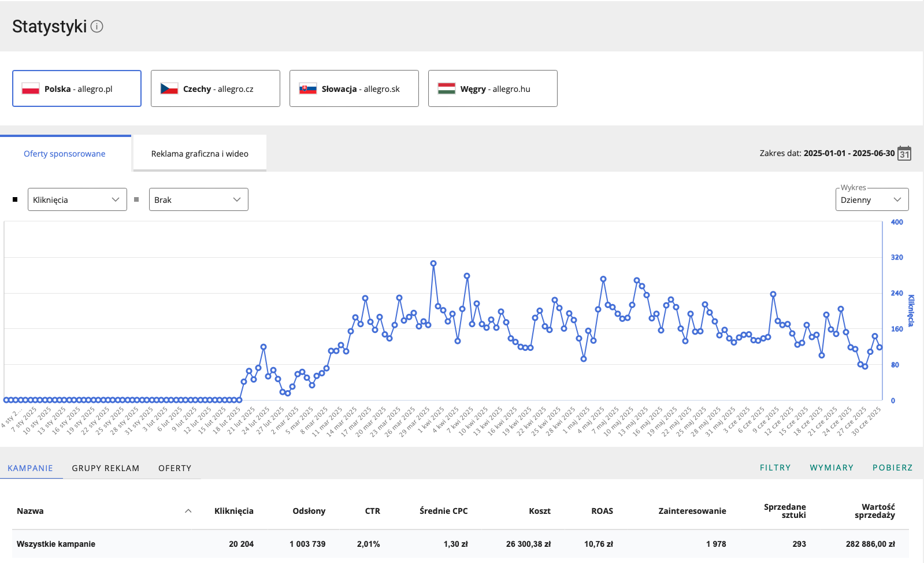
Task: Select the Polska allegro.pl marketplace
Action: [x=77, y=89]
